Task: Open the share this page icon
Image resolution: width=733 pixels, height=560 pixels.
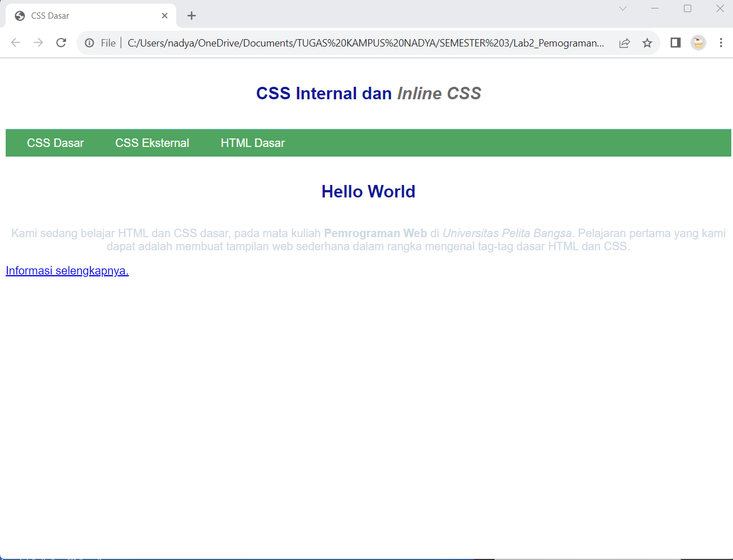Action: tap(625, 43)
